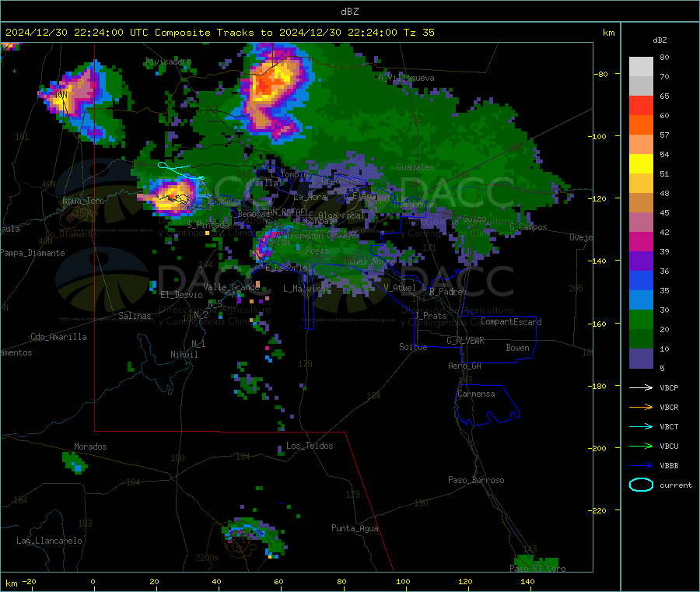Viewport: 700px width, 592px height.
Task: Click the S_Pintada location label
Action: coord(208,225)
